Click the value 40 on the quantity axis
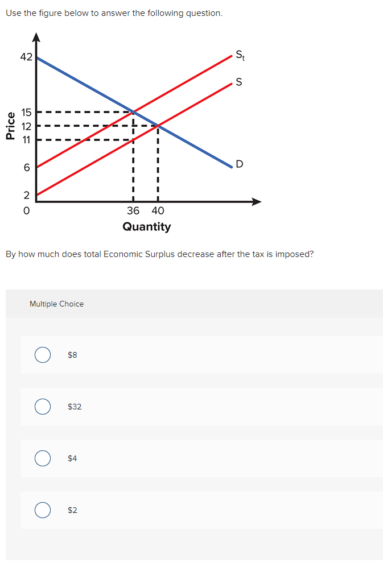 158,210
